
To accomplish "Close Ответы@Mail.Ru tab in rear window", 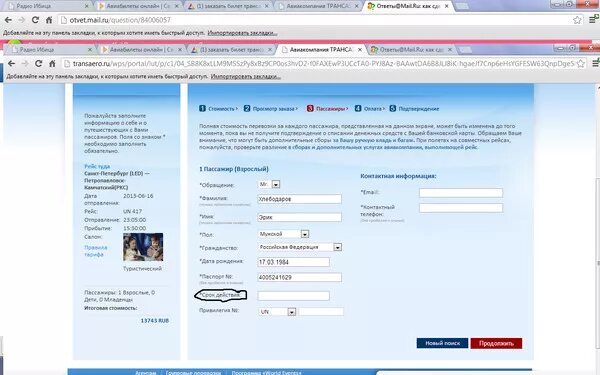I will (446, 6).
